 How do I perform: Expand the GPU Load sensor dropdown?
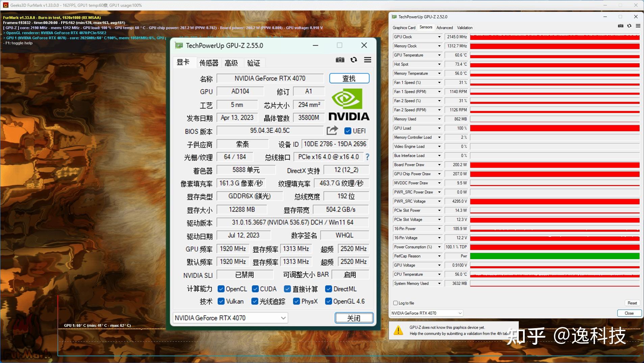tap(439, 128)
